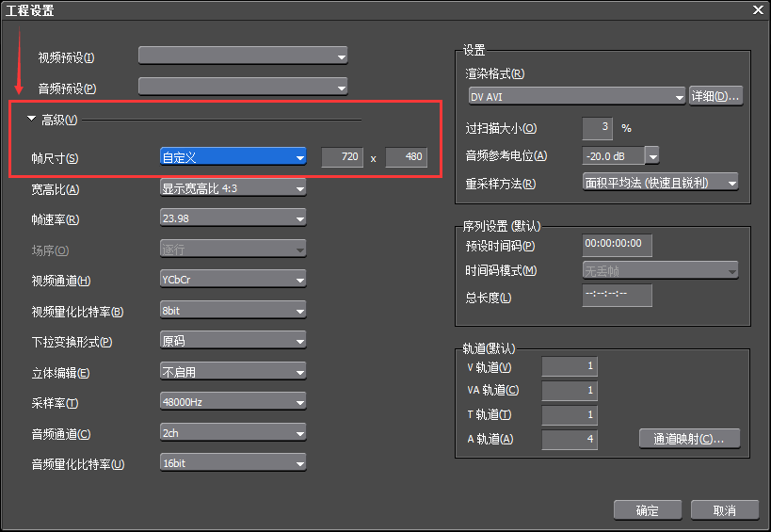771x532 pixels.
Task: Open the 视频量化比特率 8bit dropdown
Action: (x=233, y=310)
